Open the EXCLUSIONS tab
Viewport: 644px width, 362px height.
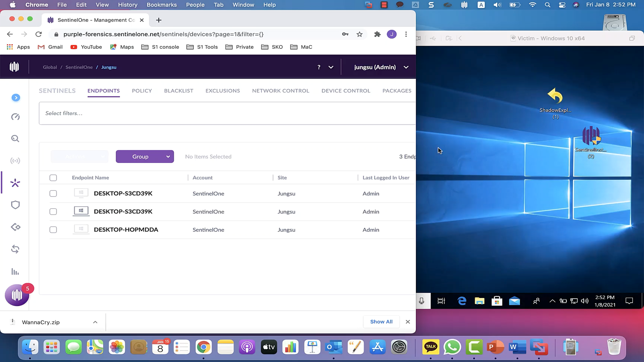pos(222,90)
